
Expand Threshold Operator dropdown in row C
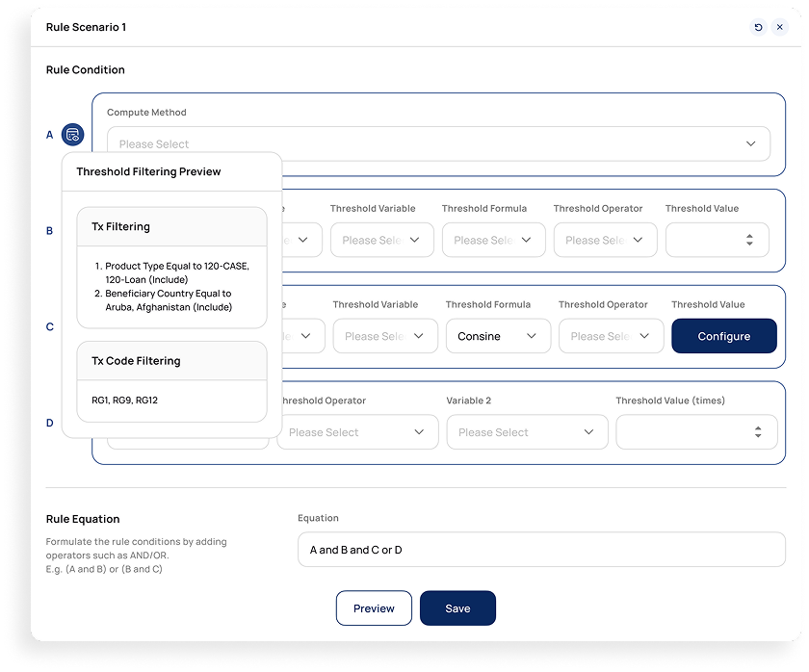coord(611,336)
